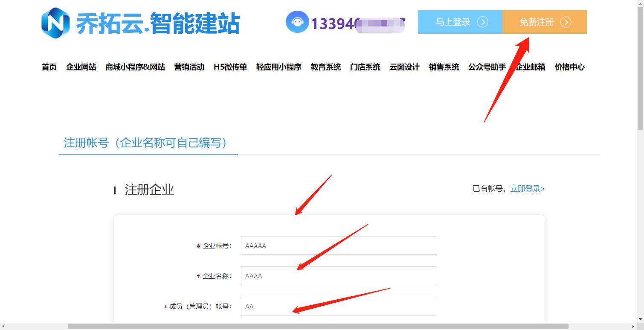Open the 企业网站 navigation item
Image resolution: width=644 pixels, height=330 pixels.
click(x=81, y=67)
